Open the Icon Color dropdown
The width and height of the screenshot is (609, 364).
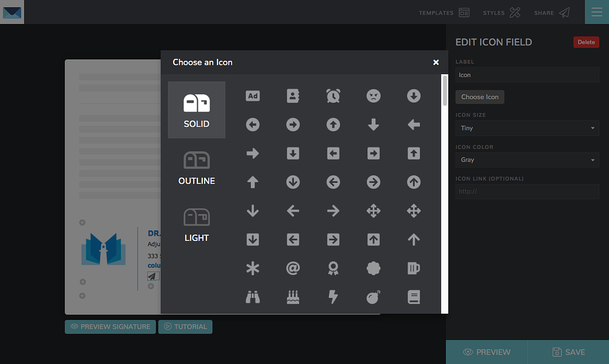[x=527, y=160]
